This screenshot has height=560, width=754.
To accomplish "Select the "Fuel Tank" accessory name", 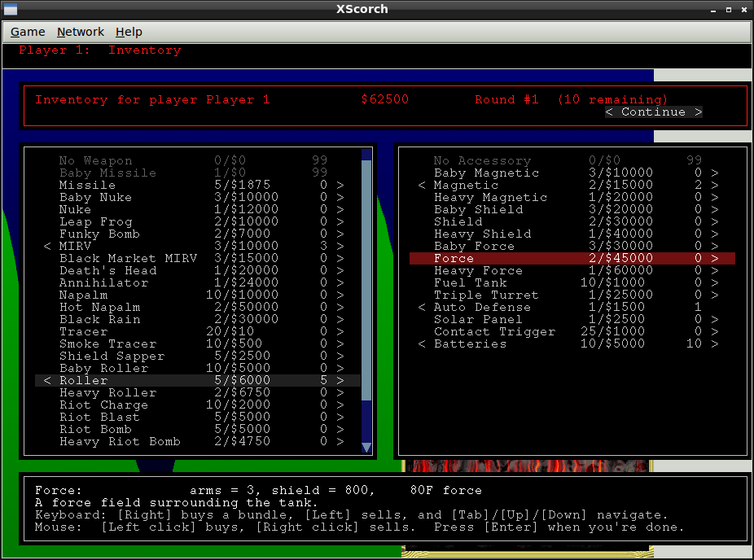I will coord(471,282).
